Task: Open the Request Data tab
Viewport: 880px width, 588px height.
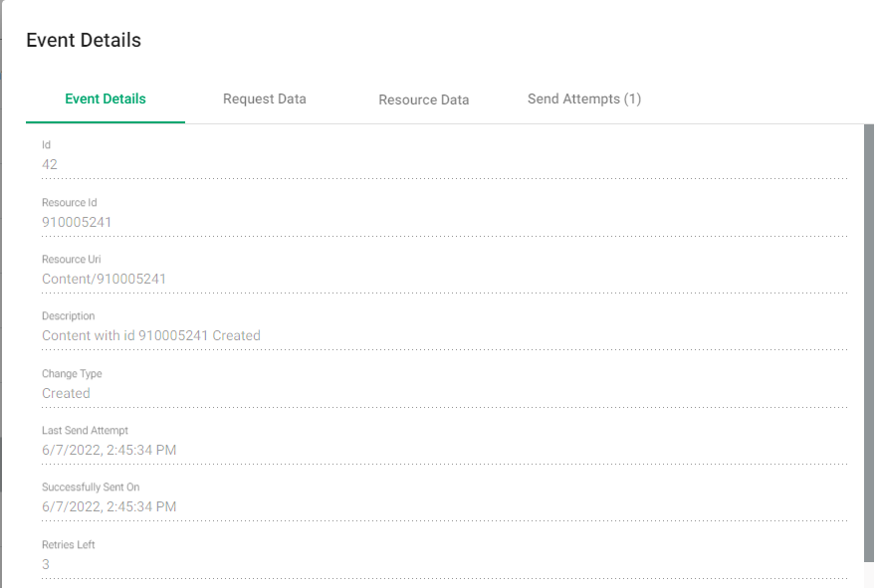Action: pos(265,99)
